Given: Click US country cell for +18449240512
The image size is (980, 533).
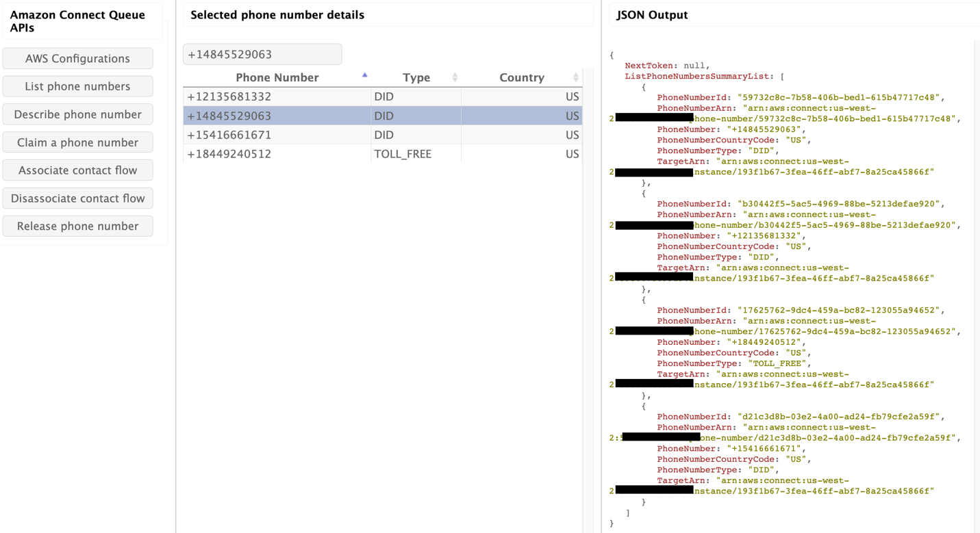Looking at the screenshot, I should [x=522, y=154].
